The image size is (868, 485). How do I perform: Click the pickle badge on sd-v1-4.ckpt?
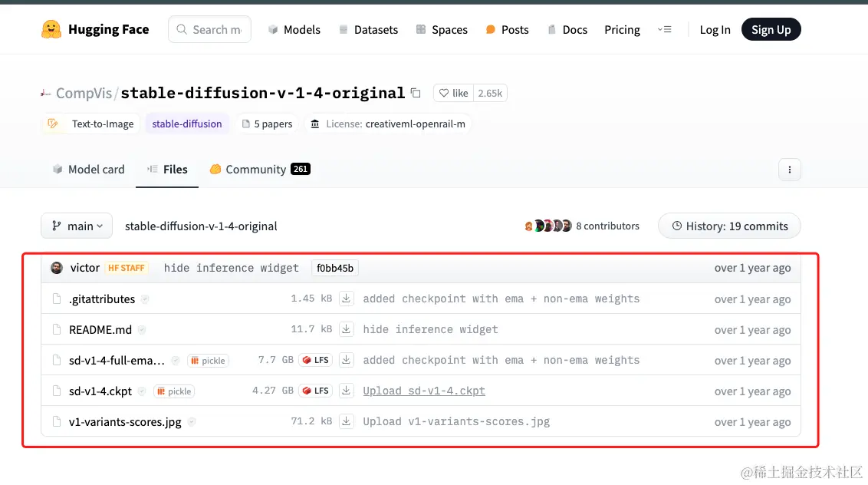click(174, 391)
